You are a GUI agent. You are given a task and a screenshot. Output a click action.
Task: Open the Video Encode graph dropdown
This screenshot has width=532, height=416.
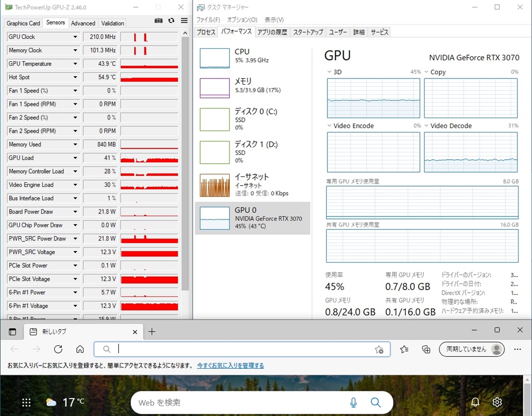coord(329,126)
